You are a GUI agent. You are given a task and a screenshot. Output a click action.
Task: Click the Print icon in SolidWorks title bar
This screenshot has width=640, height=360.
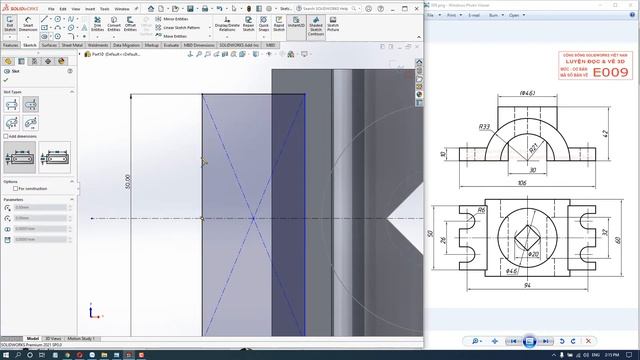205,8
